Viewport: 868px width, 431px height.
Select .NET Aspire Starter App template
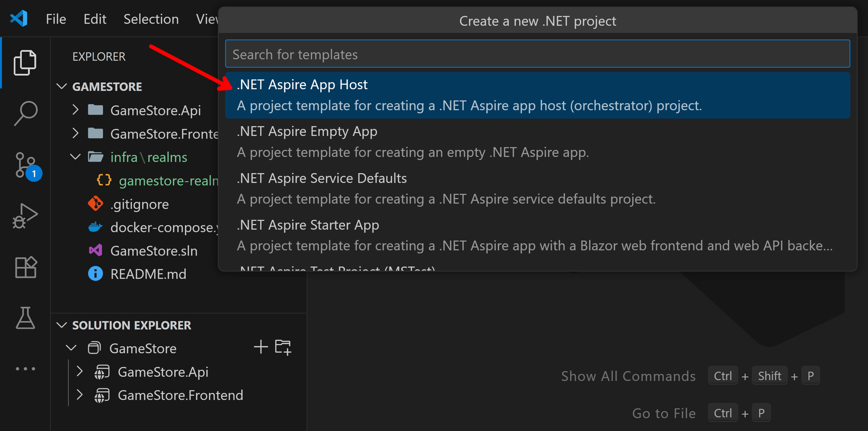(537, 235)
